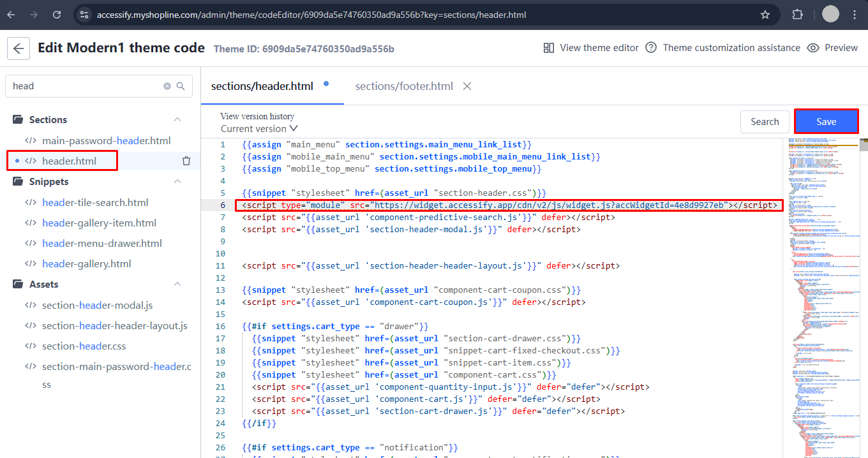Bookmark the page via the star icon
Viewport: 868px width, 458px height.
(765, 14)
